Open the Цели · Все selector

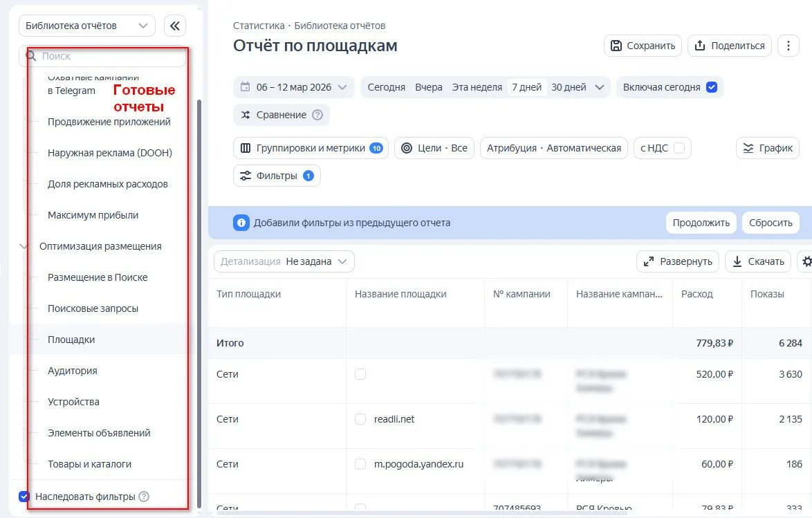tap(434, 148)
